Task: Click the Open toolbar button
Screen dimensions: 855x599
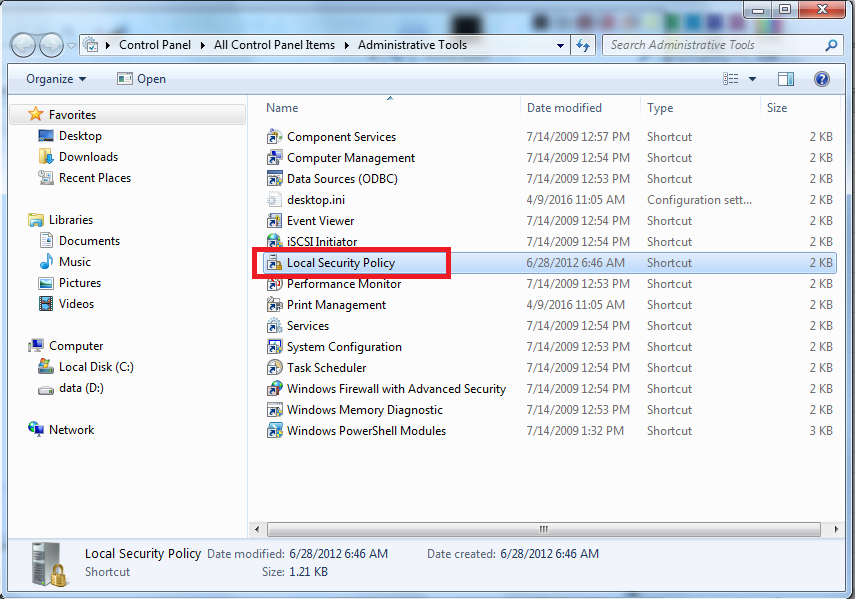Action: [141, 79]
